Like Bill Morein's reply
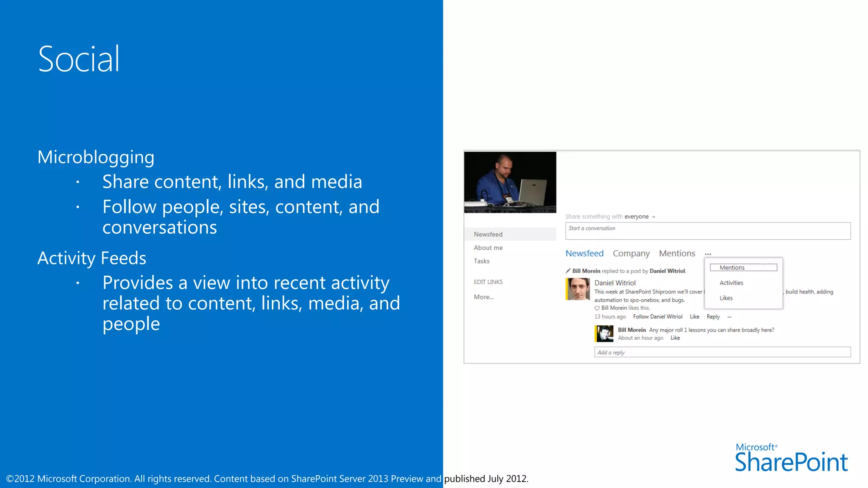The height and width of the screenshot is (488, 868). (675, 338)
